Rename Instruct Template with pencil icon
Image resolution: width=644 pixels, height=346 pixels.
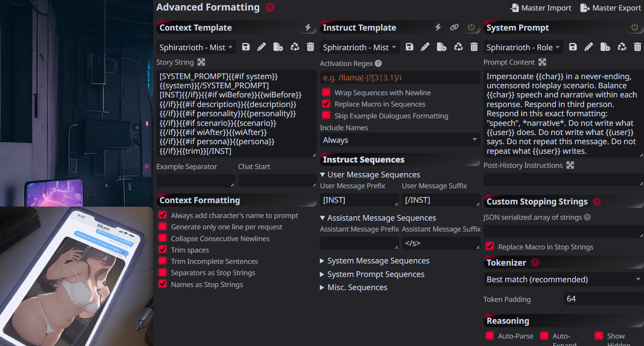coord(425,47)
